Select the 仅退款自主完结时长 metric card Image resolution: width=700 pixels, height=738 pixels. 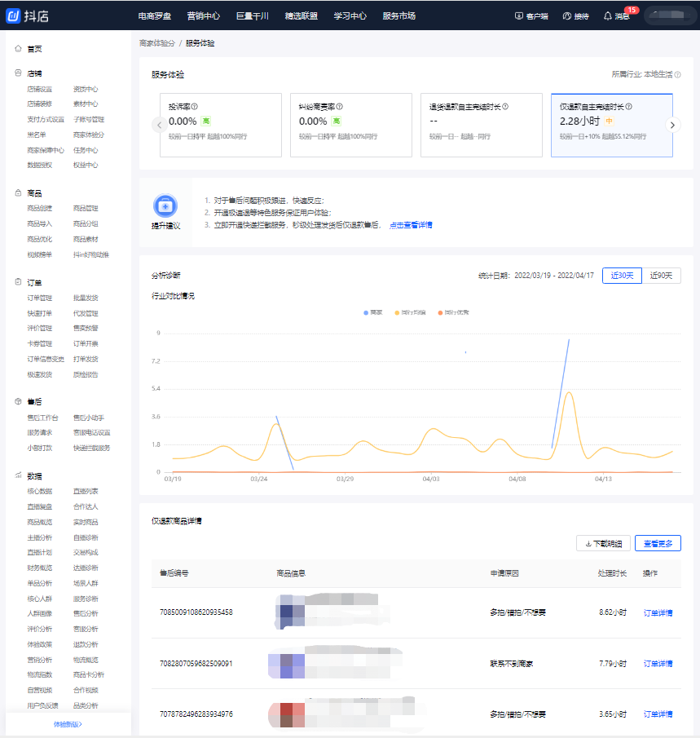611,125
